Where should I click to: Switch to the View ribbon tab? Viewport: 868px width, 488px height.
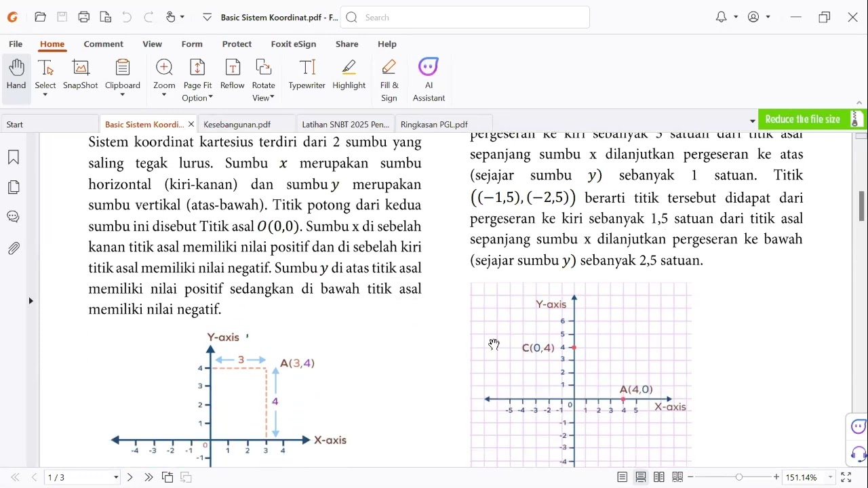(152, 44)
